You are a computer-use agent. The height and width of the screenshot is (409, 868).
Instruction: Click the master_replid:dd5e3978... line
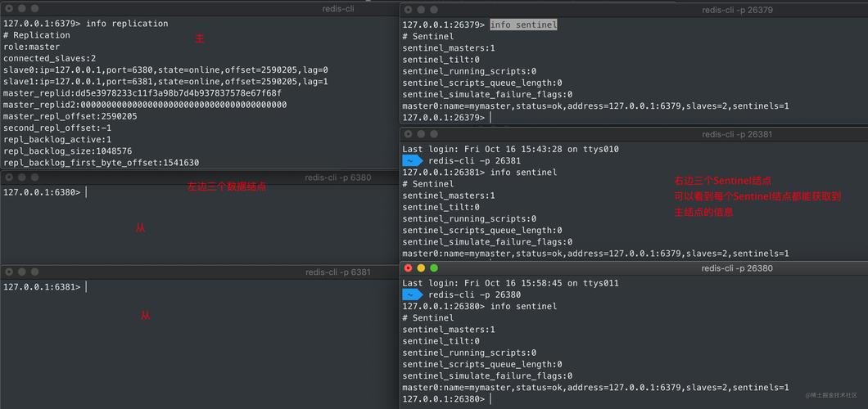(142, 93)
